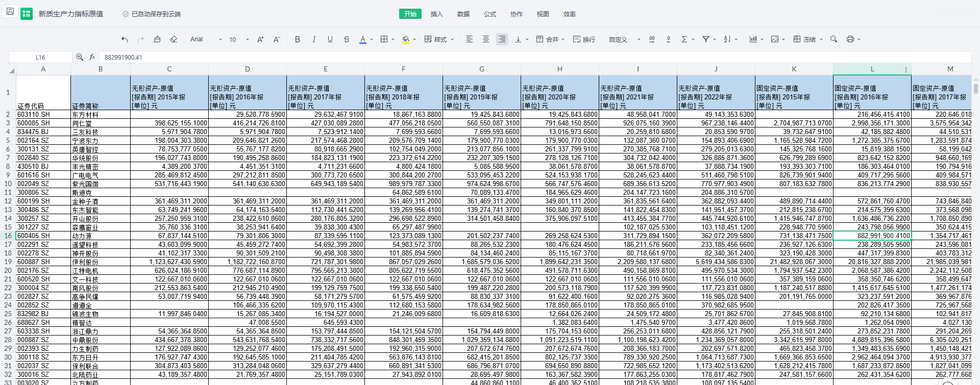Image resolution: width=980 pixels, height=385 pixels.
Task: Toggle bold formatting
Action: (x=298, y=39)
